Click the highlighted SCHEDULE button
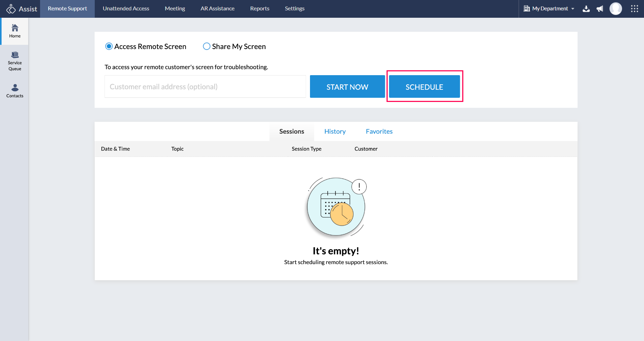Image resolution: width=644 pixels, height=341 pixels. (424, 86)
